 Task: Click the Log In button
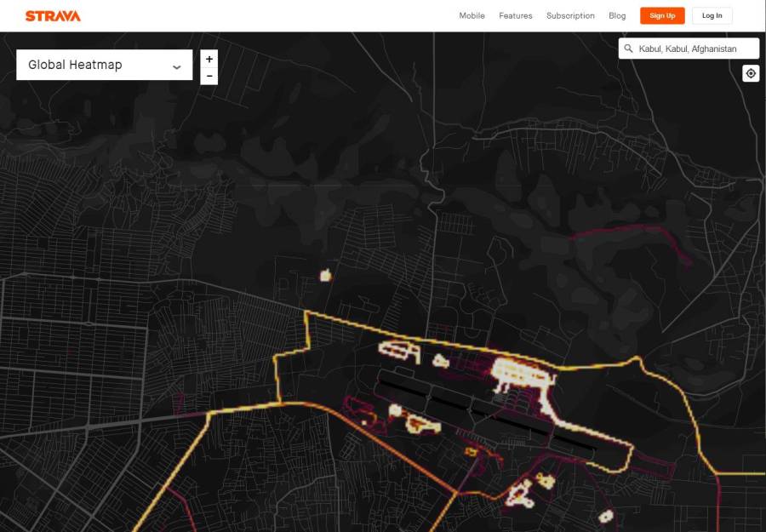(x=712, y=15)
